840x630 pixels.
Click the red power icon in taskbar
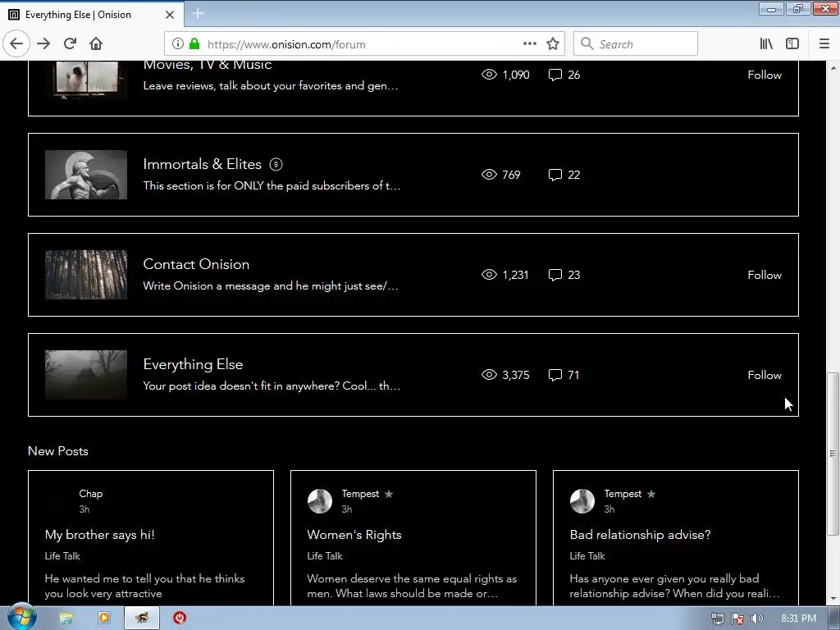tap(180, 619)
